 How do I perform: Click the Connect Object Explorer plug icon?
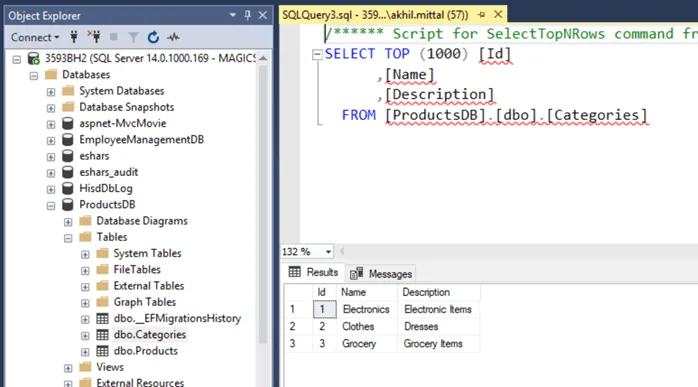point(74,37)
